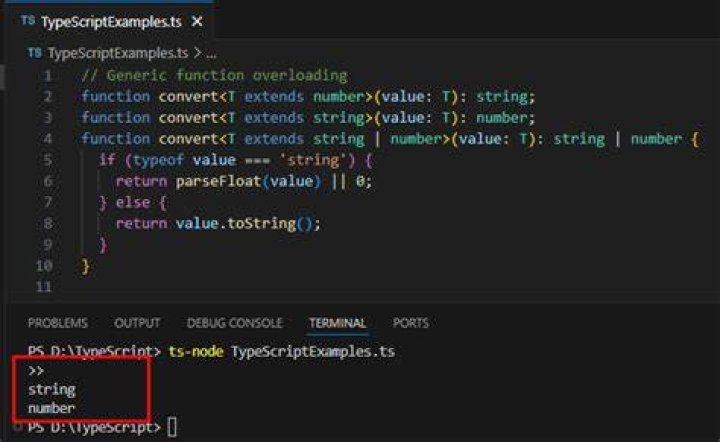720x442 pixels.
Task: Click 'extends string>' in the line 3 overload
Action: click(x=308, y=117)
